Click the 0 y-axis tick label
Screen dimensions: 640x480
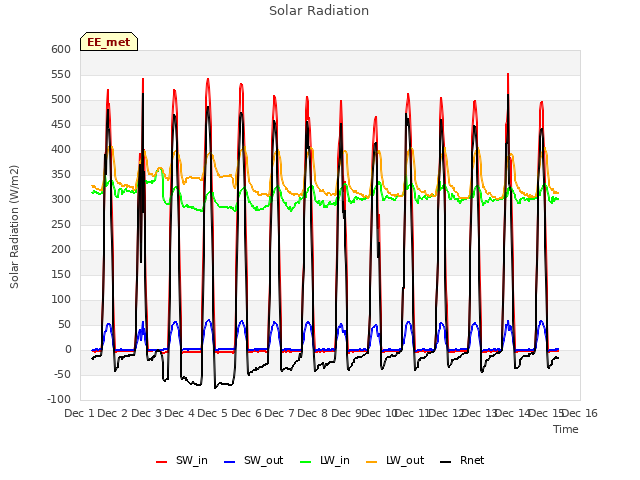tap(68, 350)
